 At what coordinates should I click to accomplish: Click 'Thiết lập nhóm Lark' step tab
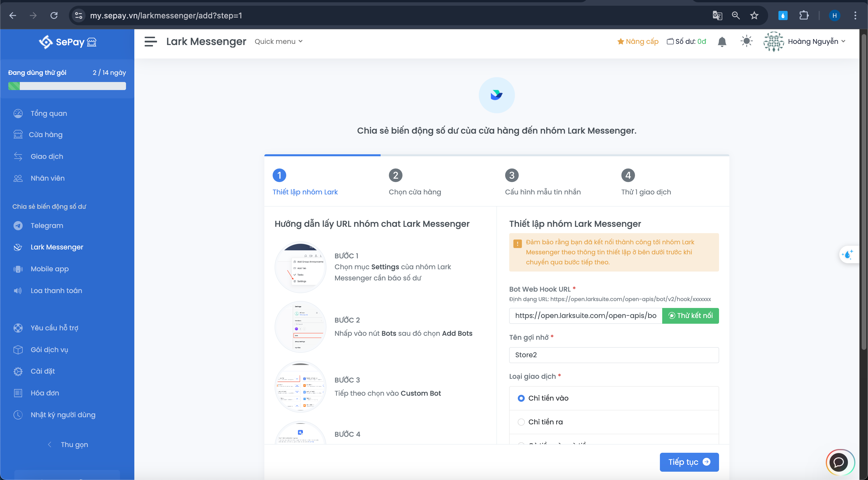[305, 192]
